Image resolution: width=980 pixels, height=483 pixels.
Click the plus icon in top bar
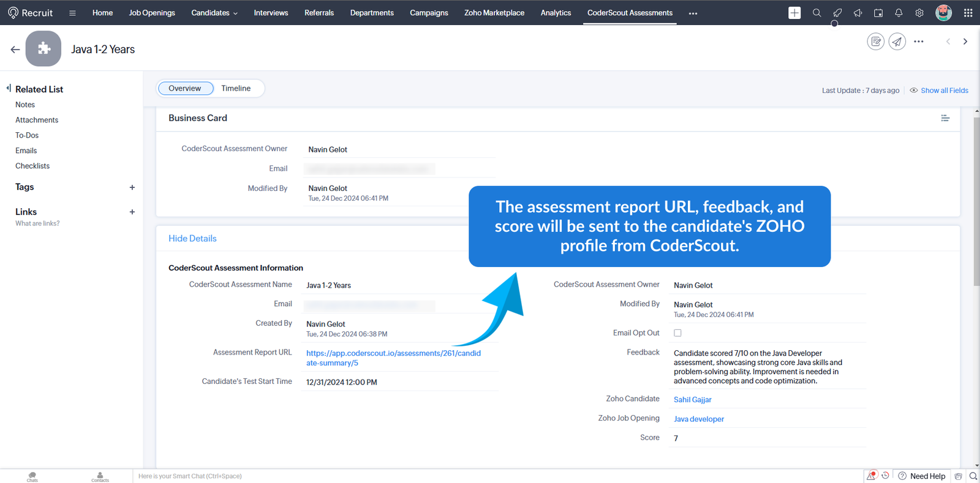coord(794,13)
